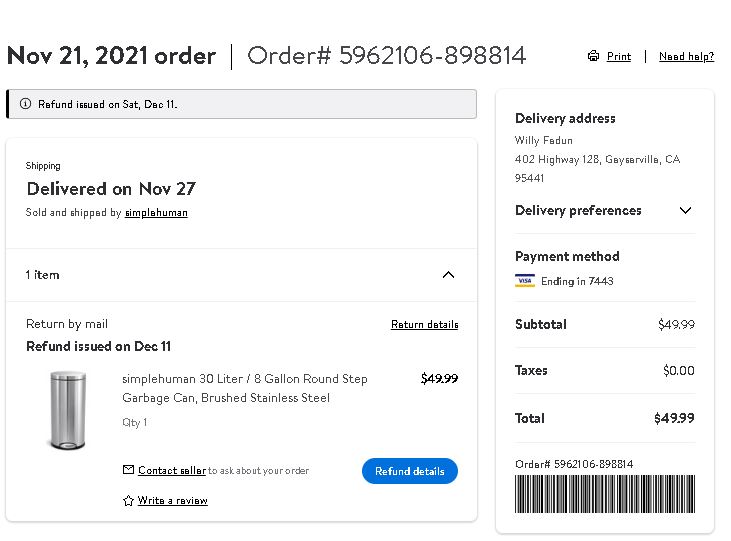Click the printer icon

coord(593,56)
